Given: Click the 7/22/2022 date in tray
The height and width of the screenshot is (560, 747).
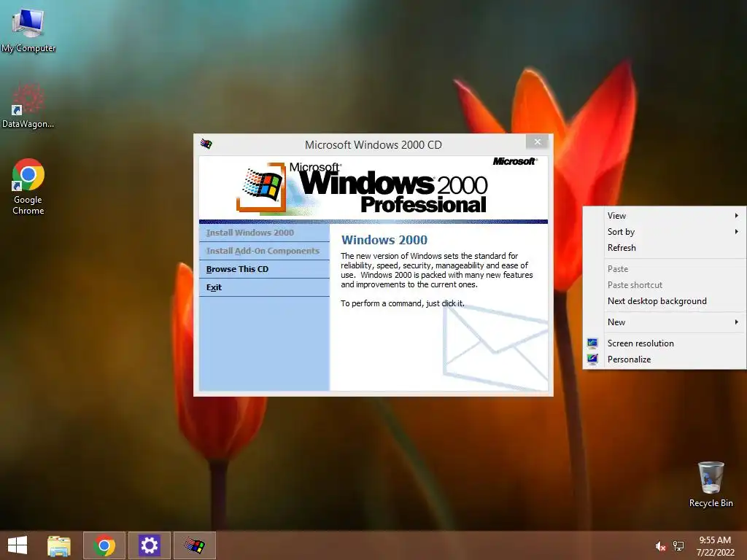Looking at the screenshot, I should click(715, 553).
